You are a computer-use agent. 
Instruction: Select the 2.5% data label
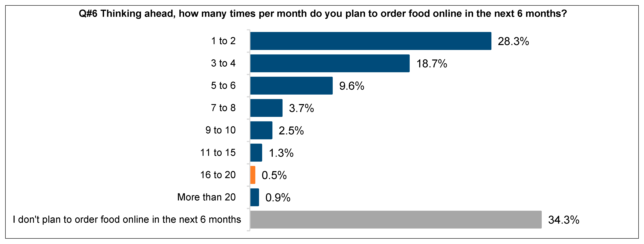[291, 131]
